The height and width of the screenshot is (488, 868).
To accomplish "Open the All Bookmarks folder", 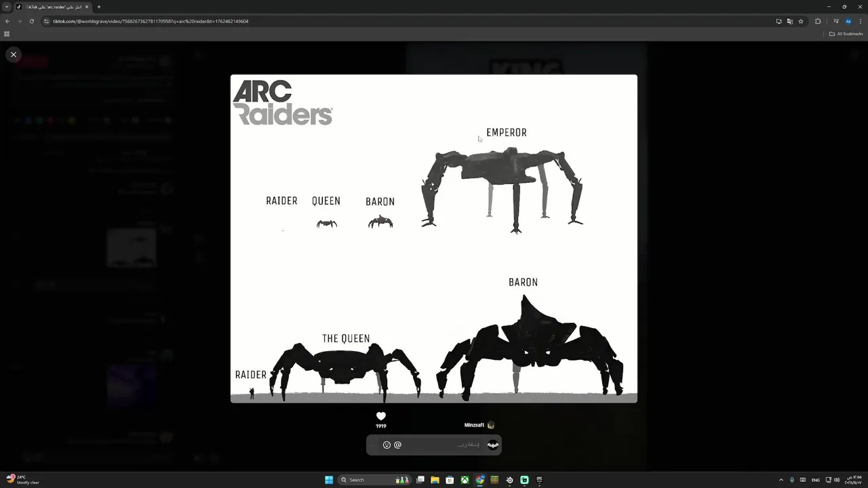I will (x=846, y=34).
